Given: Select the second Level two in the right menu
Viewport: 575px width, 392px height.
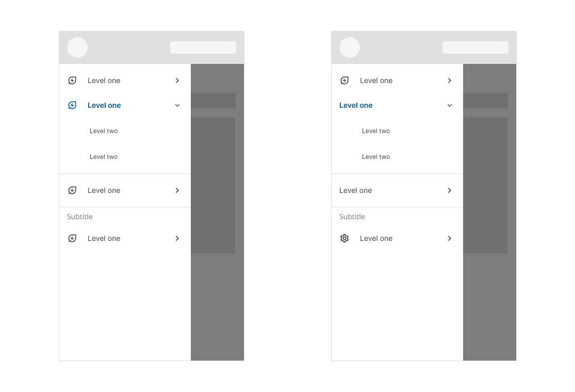Looking at the screenshot, I should click(376, 157).
